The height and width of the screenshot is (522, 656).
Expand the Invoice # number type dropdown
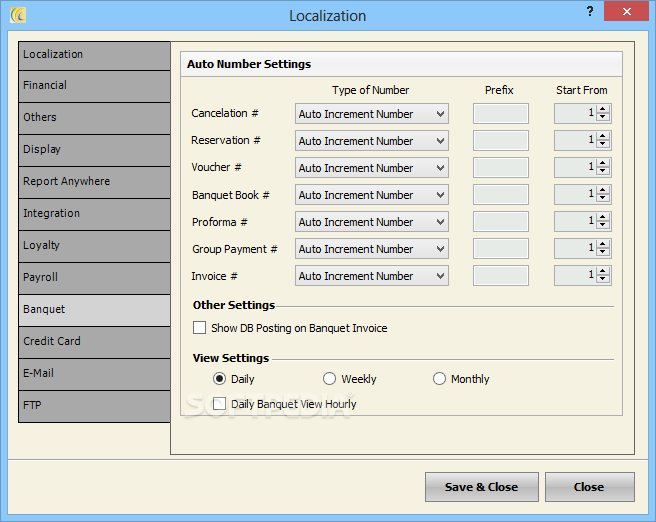tap(372, 276)
